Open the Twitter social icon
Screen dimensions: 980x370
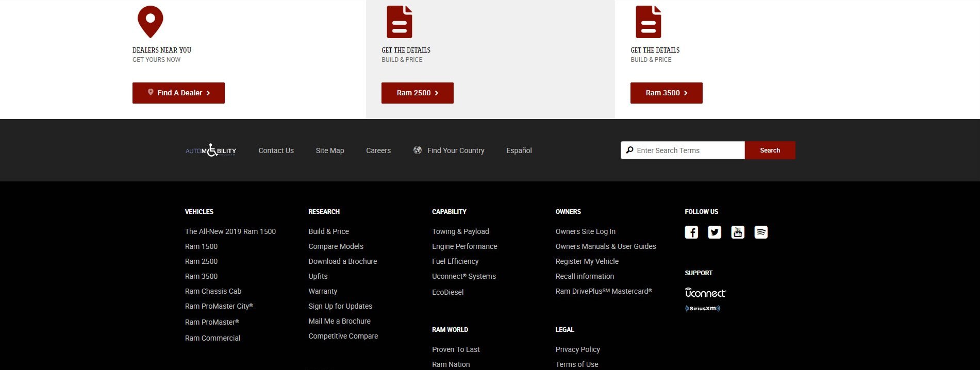(x=715, y=232)
